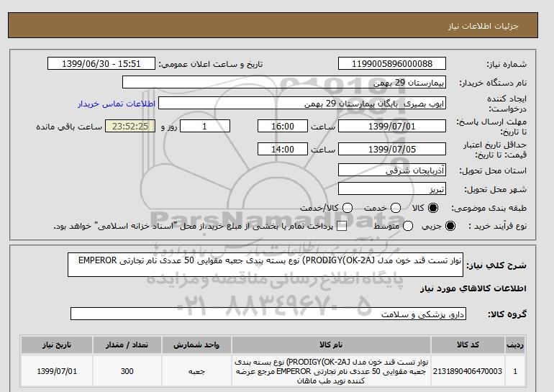This screenshot has width=554, height=392.
Task: Click the شماره نیاز label
Action: click(x=507, y=64)
